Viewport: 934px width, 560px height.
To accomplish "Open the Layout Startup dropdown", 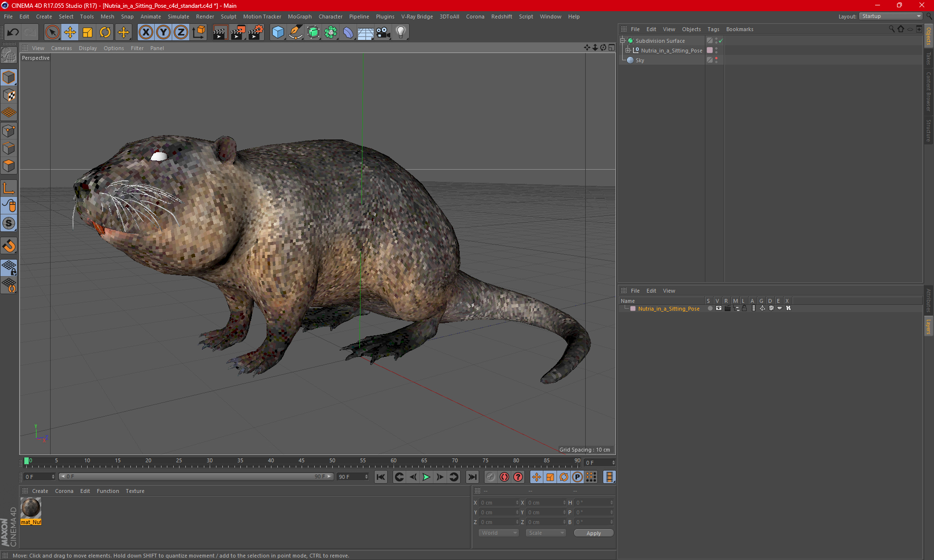I will [x=891, y=17].
